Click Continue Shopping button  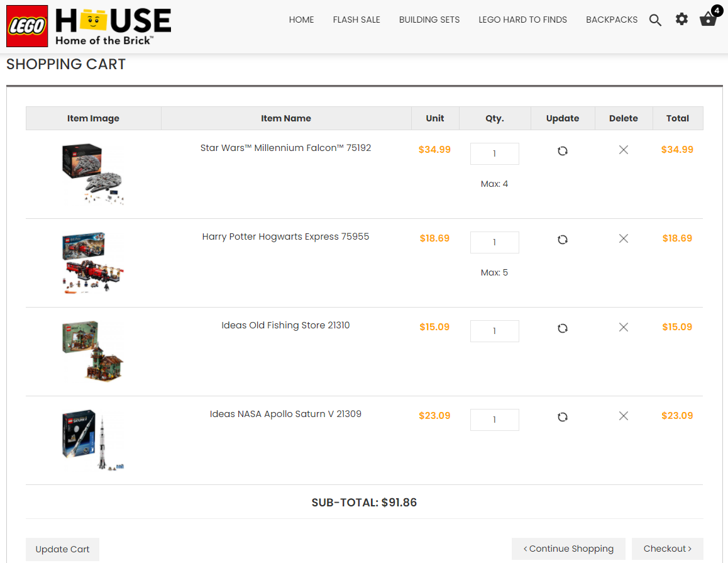568,549
